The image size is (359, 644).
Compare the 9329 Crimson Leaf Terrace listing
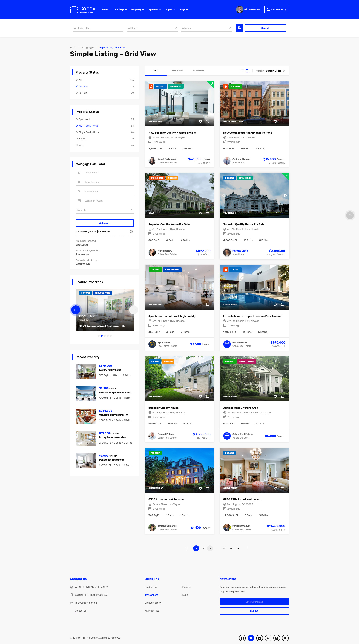[x=207, y=488]
